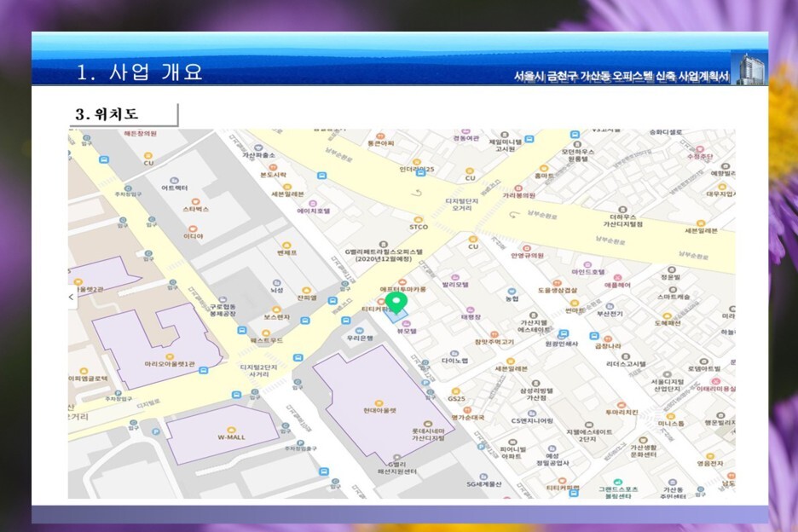Select the G밸리 패션지원센터 label
The height and width of the screenshot is (532, 798).
(x=397, y=468)
